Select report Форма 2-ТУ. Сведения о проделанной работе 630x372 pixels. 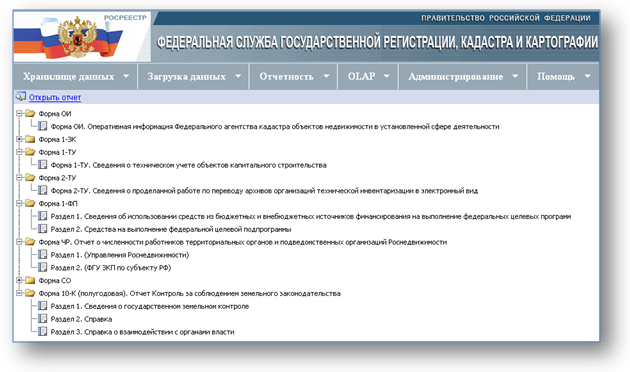tap(264, 191)
